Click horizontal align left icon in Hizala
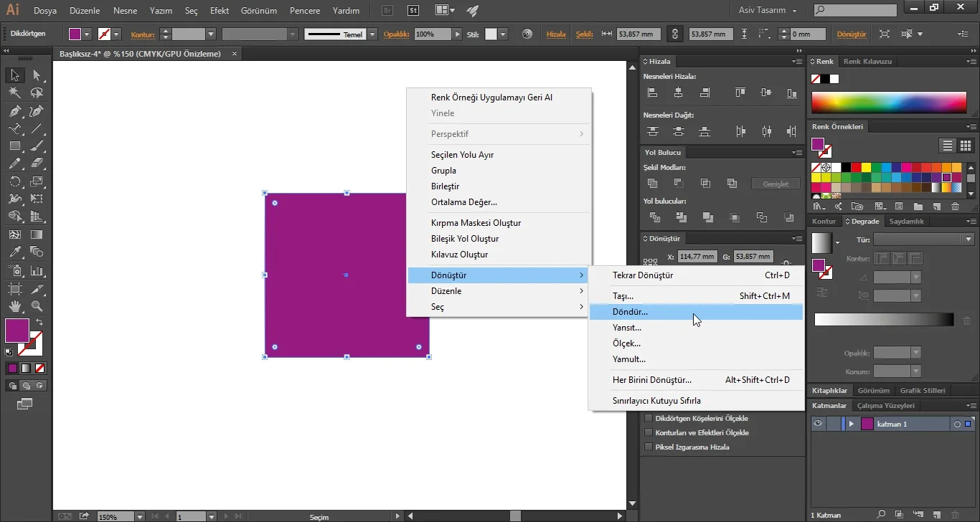Image resolution: width=980 pixels, height=522 pixels. click(x=652, y=92)
